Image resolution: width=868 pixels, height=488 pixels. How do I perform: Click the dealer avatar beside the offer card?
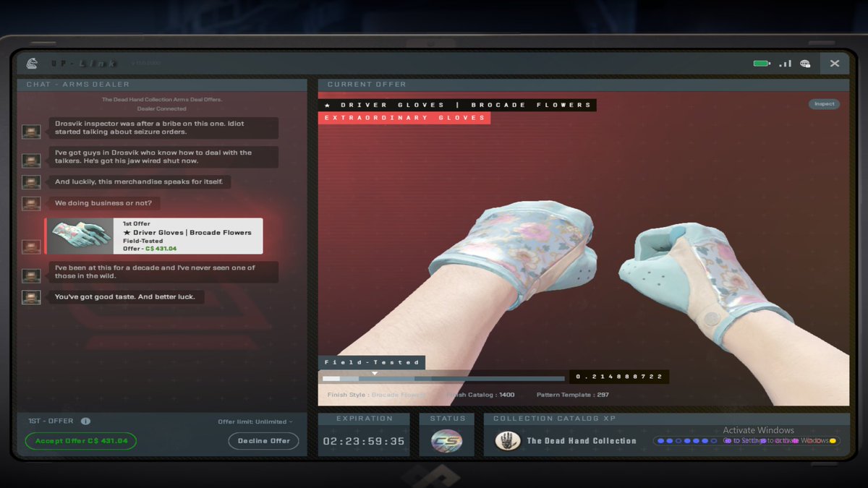click(x=31, y=247)
